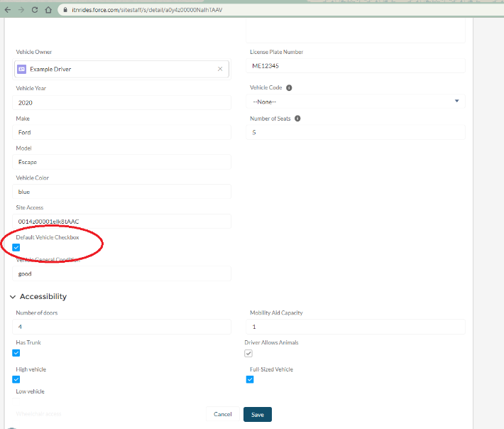Click the browser back arrow
Image resolution: width=504 pixels, height=429 pixels.
(7, 10)
